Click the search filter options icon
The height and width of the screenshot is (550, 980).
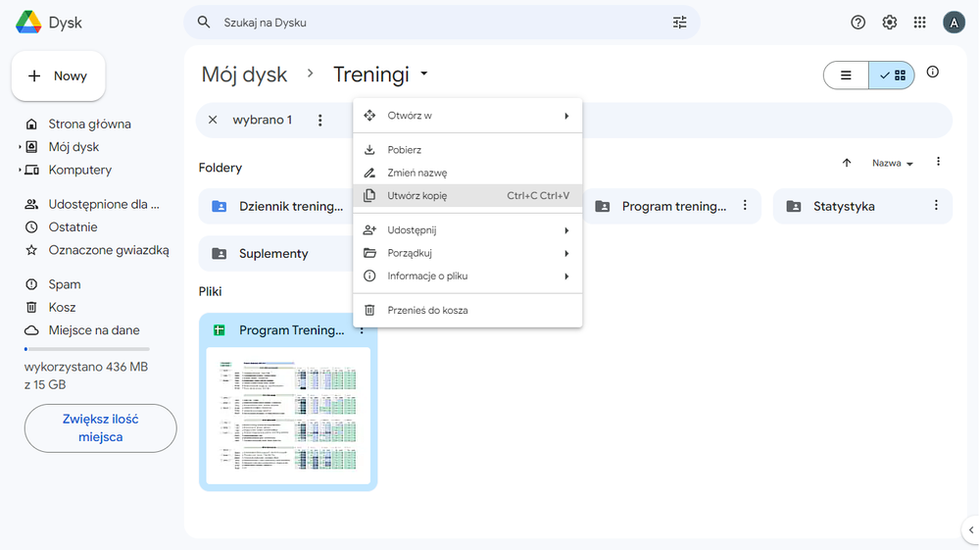point(679,23)
